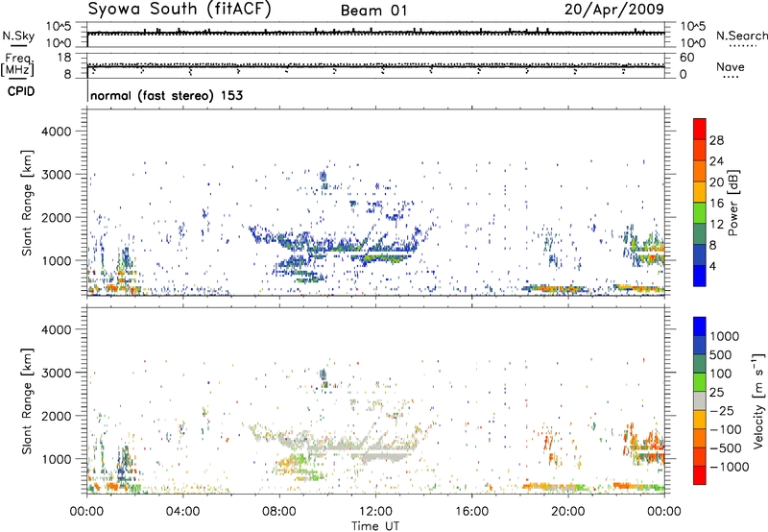Viewport: 768px width, 532px height.
Task: Click the date '20/Apr/2009'
Action: pos(614,9)
